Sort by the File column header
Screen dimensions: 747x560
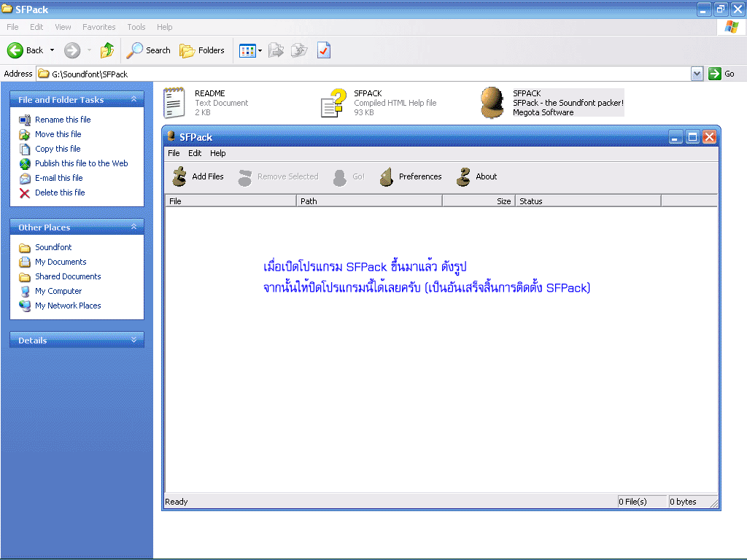coord(231,201)
